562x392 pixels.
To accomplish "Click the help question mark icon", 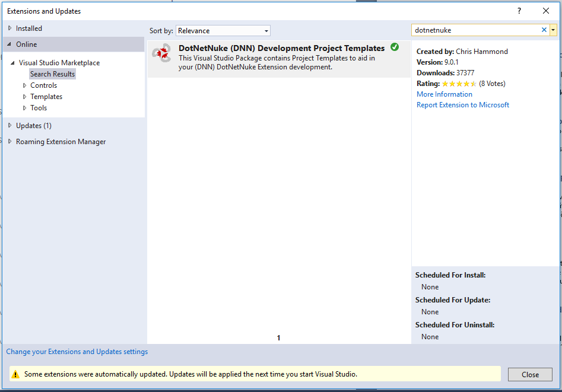I will (x=519, y=11).
